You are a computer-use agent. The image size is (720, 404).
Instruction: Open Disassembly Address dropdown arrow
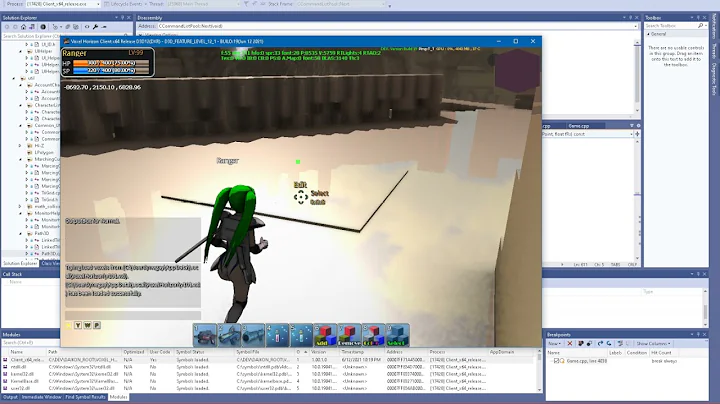point(636,26)
